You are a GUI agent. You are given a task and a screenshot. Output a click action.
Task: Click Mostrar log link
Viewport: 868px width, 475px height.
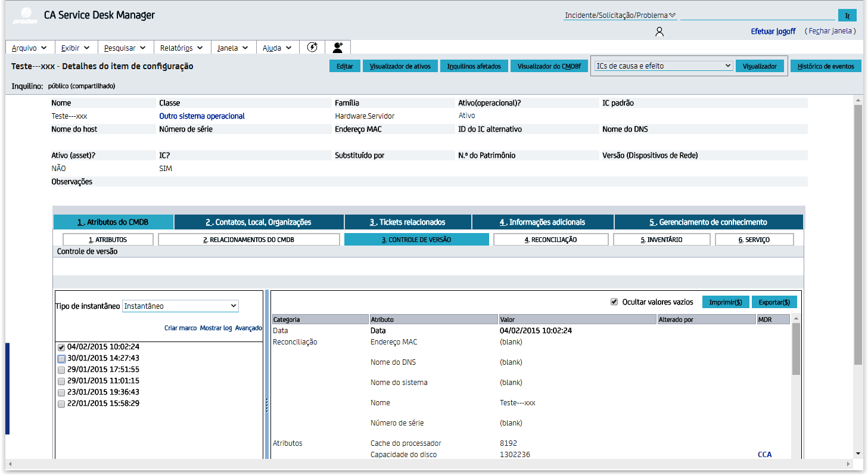click(x=216, y=328)
